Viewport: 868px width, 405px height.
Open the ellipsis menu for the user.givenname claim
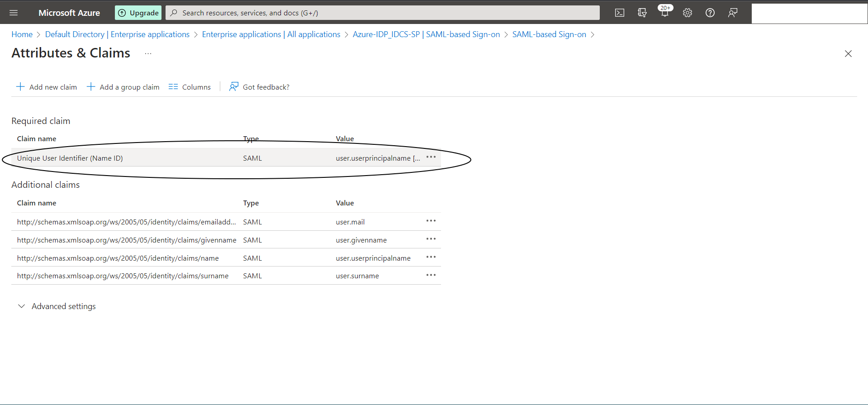pyautogui.click(x=431, y=239)
